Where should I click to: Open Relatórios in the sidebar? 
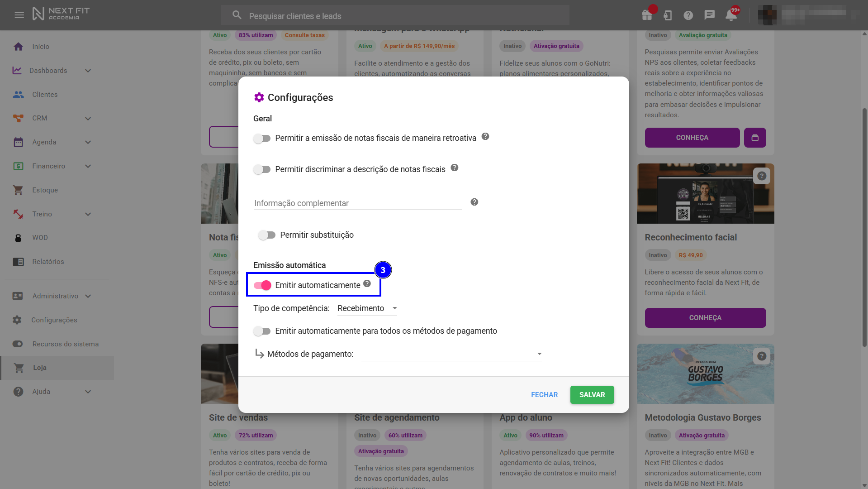coord(48,262)
